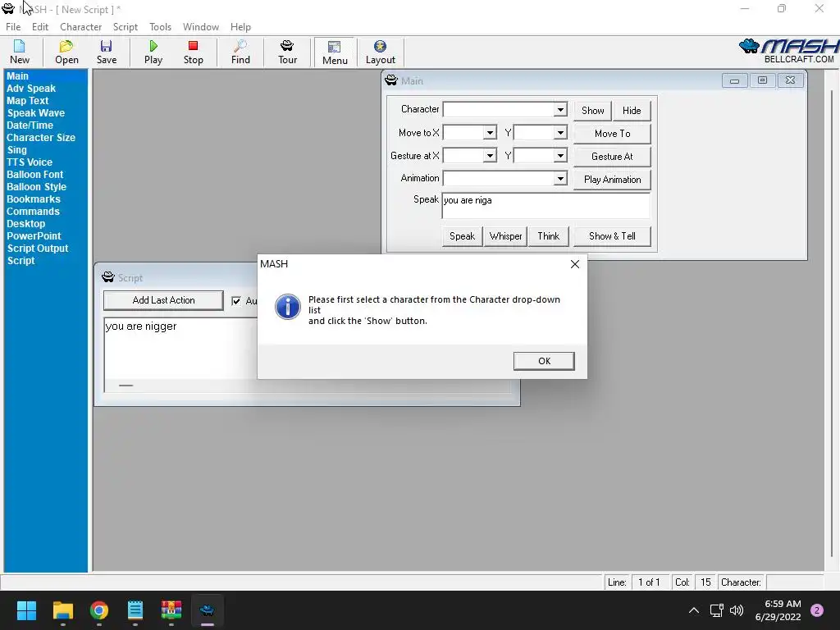This screenshot has height=630, width=840.
Task: Show hidden system tray icons
Action: 694,610
